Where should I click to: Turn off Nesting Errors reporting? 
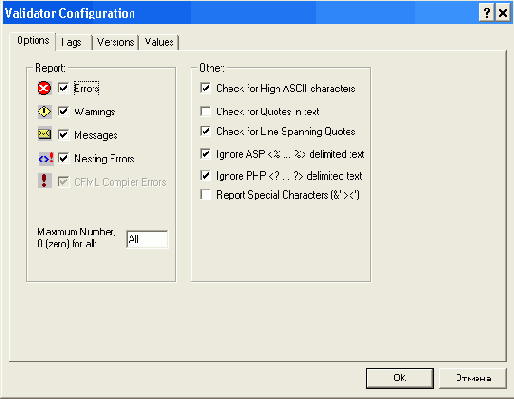pyautogui.click(x=63, y=158)
